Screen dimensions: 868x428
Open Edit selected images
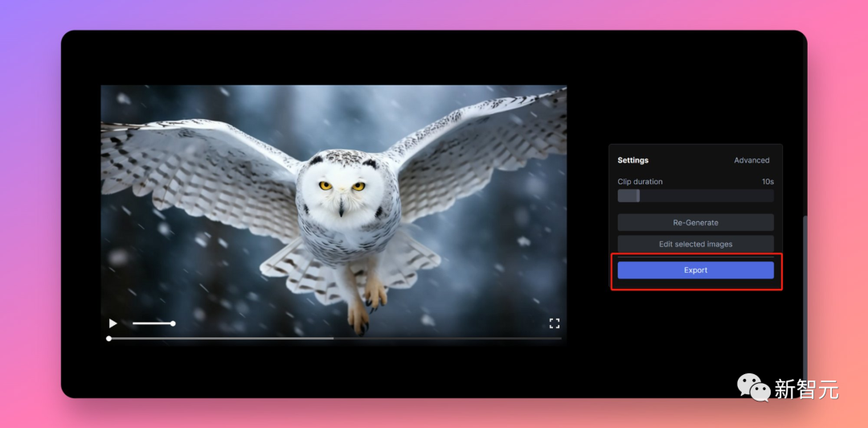coord(695,244)
